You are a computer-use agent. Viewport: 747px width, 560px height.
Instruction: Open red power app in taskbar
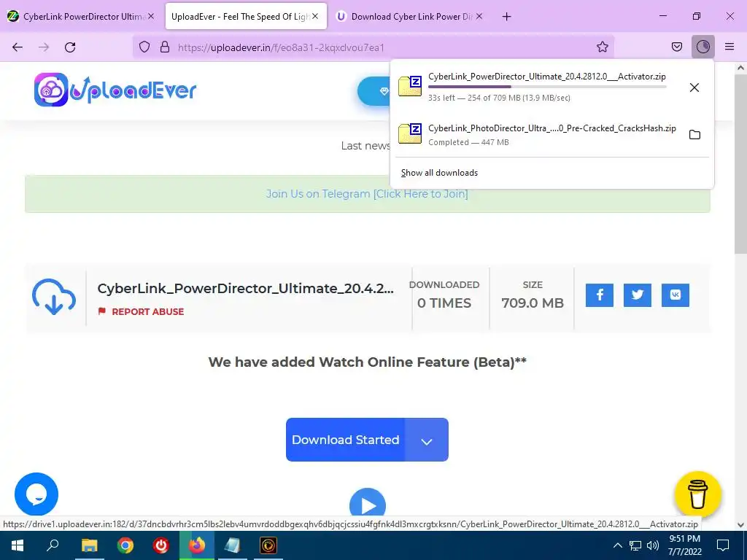[x=161, y=545]
